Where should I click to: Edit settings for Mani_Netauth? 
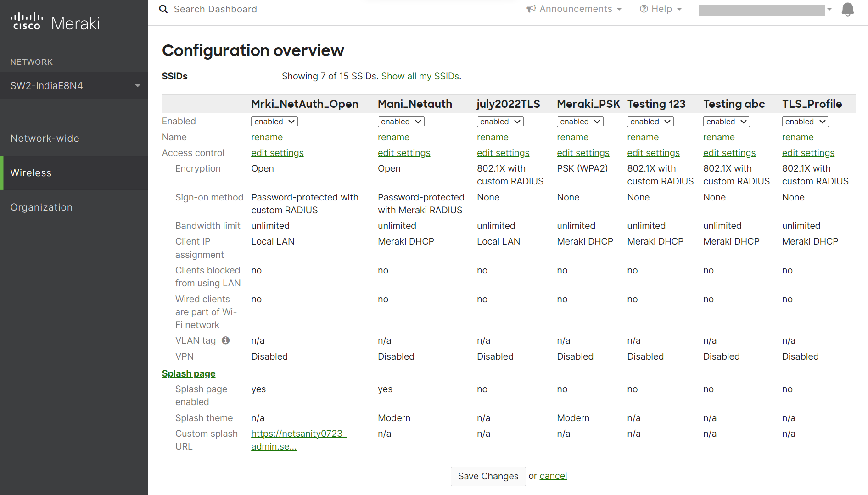coord(404,153)
